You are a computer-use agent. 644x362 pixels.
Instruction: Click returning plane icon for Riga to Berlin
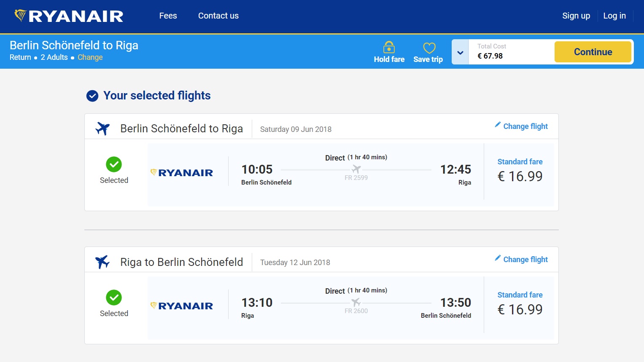point(102,262)
